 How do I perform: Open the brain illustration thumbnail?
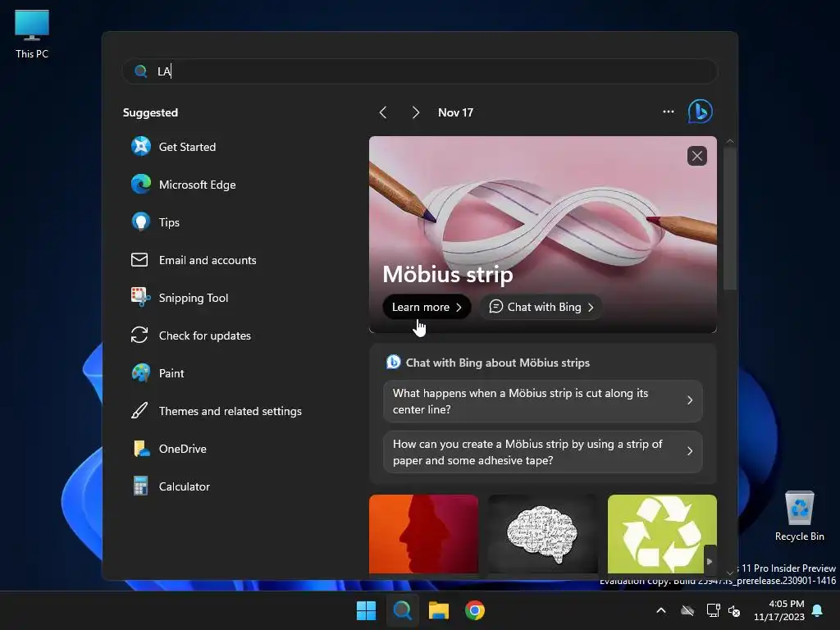click(543, 534)
